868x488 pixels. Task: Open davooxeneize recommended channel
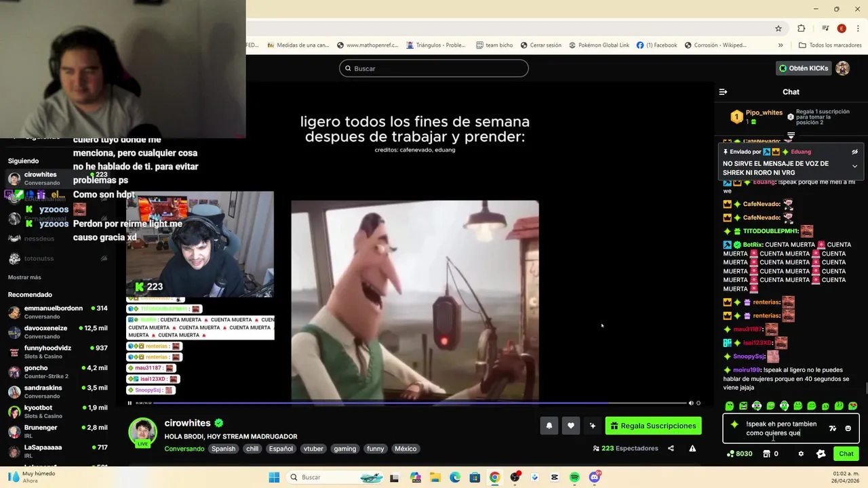pos(58,332)
